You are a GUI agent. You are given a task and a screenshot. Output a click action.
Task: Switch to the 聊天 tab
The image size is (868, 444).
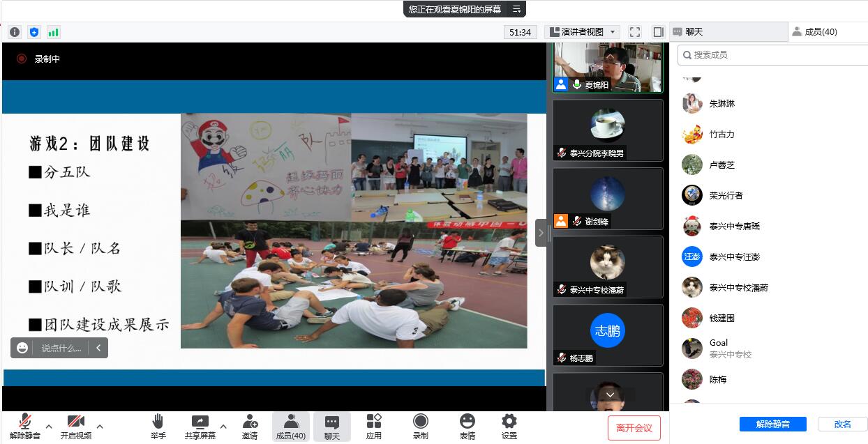click(x=728, y=32)
